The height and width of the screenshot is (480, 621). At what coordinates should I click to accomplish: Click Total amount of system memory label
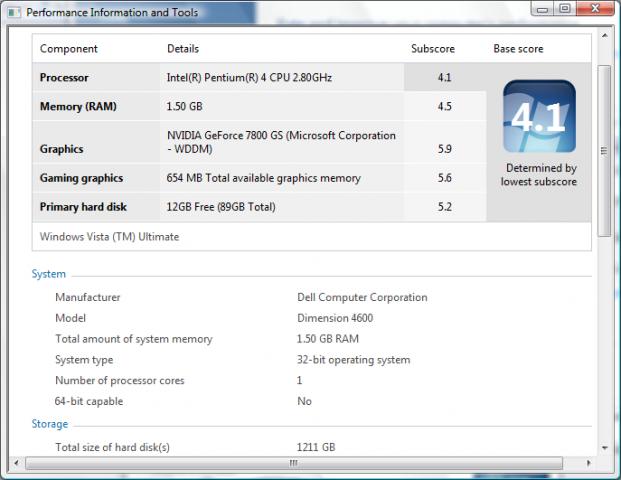tap(134, 339)
